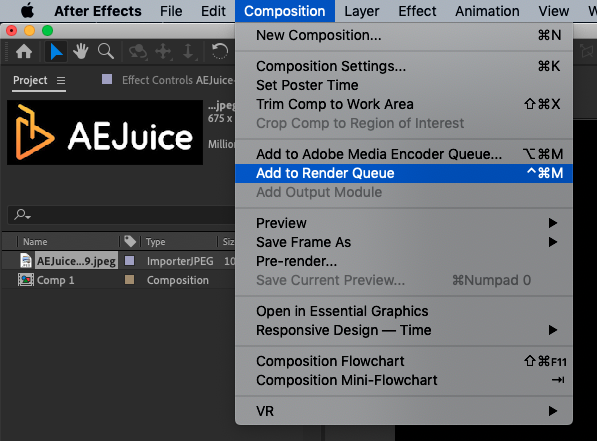Image resolution: width=597 pixels, height=441 pixels.
Task: Open the Layer menu
Action: point(362,11)
